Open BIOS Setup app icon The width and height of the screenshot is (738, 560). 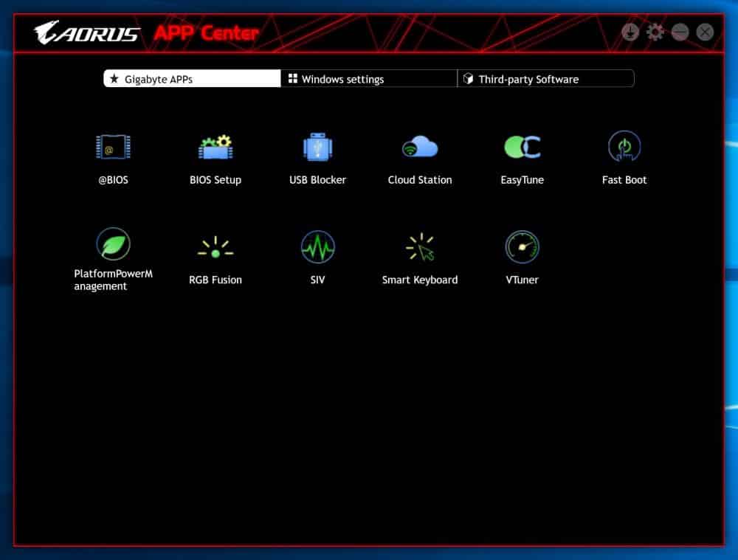(215, 147)
